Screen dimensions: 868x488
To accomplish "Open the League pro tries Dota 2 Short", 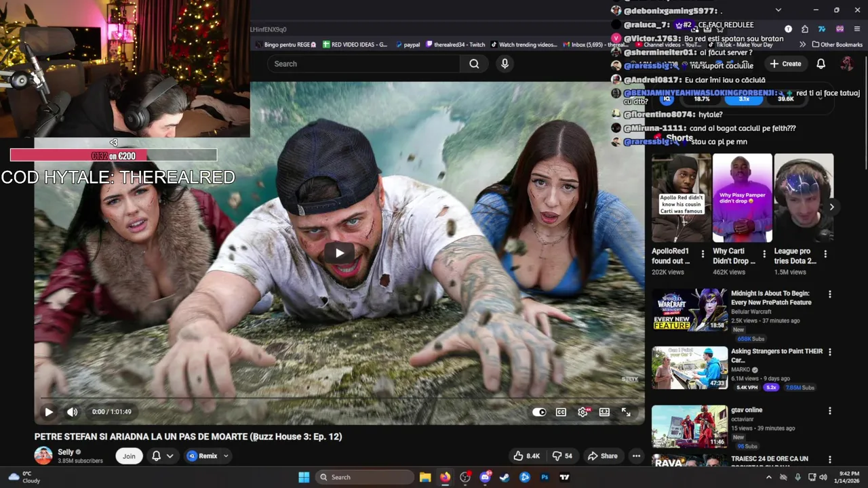I will pos(803,197).
